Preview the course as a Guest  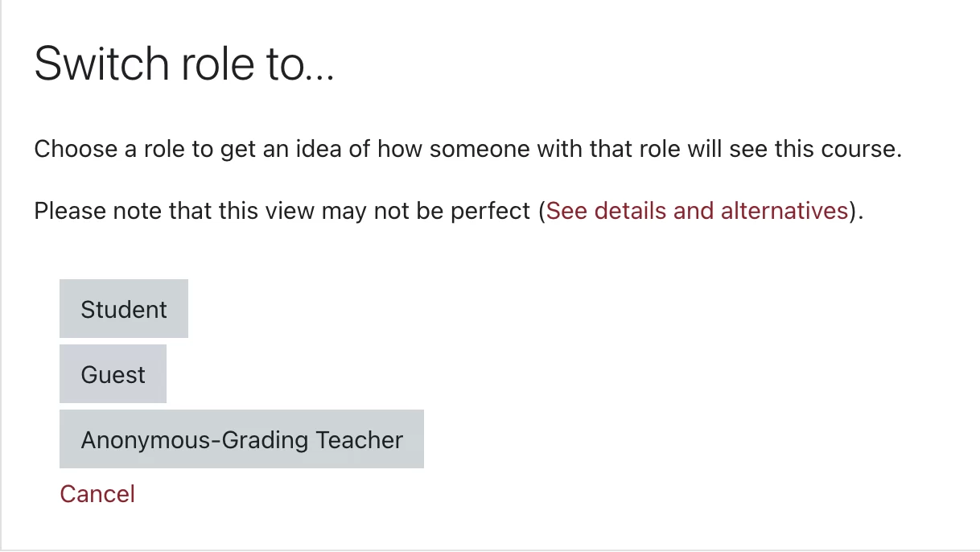113,374
